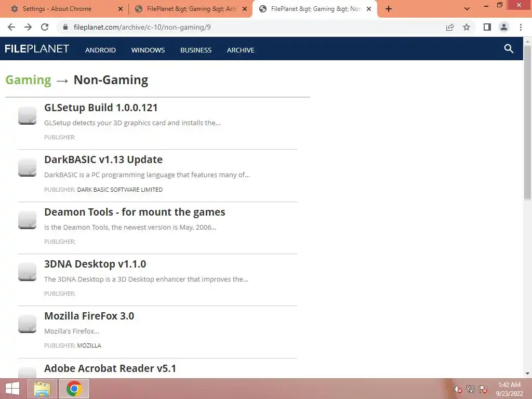Close the Settings - About Chrome tab

(x=121, y=9)
